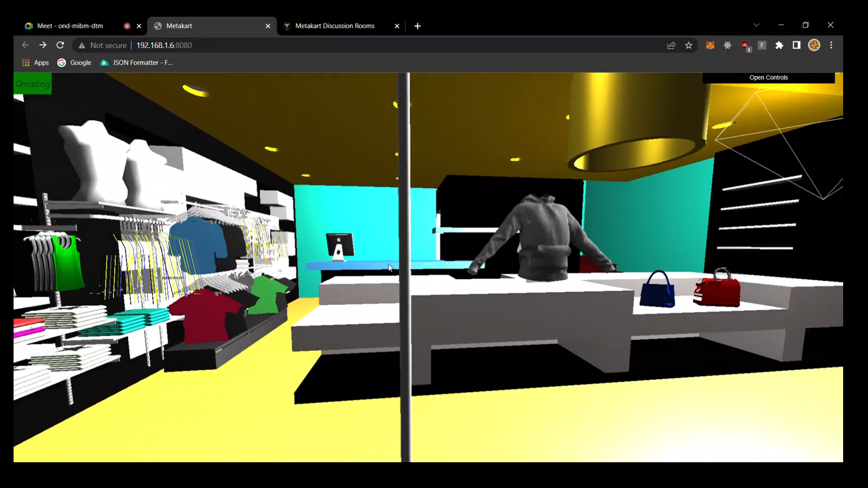This screenshot has height=488, width=868.
Task: Reload the Metakart page
Action: coord(60,45)
